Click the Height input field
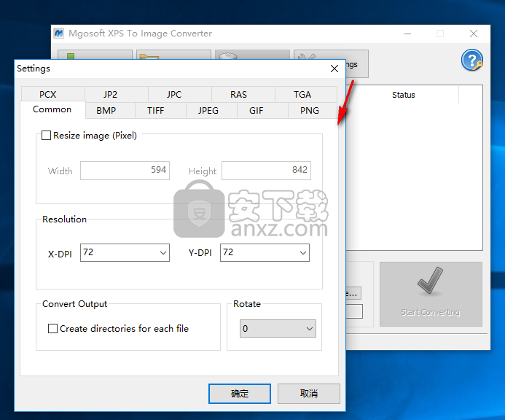 [267, 171]
